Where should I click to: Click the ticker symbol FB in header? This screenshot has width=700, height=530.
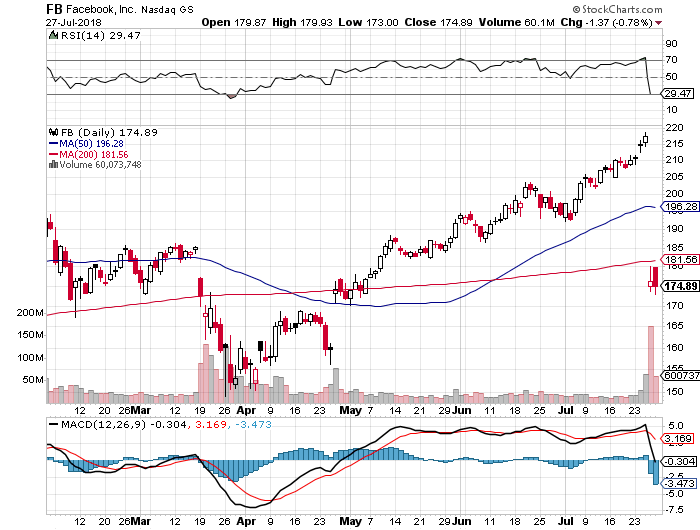point(54,9)
